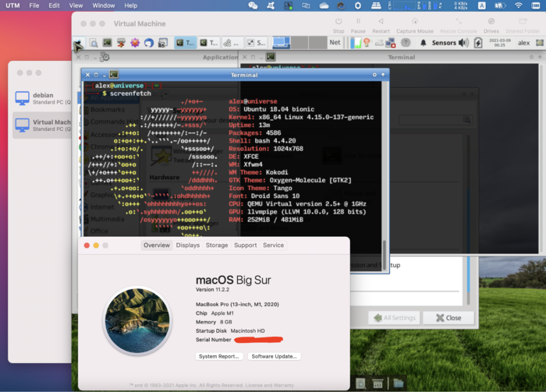Screen dimensions: 546x392
Task: Click the folder icon on XFCE bottom dock
Action: (398, 383)
